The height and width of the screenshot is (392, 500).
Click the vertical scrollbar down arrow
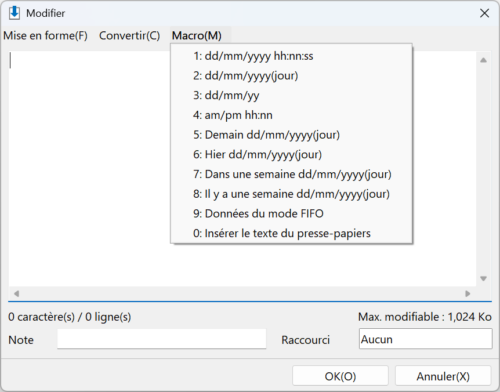coord(483,278)
